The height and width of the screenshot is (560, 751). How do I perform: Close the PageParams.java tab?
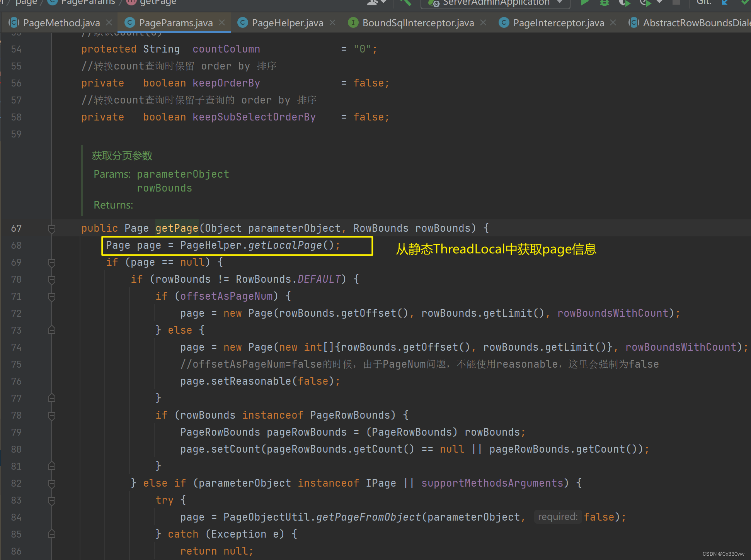(x=222, y=23)
